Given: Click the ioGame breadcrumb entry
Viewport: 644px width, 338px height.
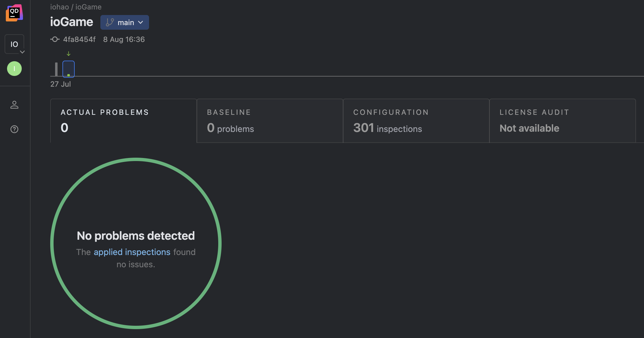Looking at the screenshot, I should pyautogui.click(x=88, y=7).
